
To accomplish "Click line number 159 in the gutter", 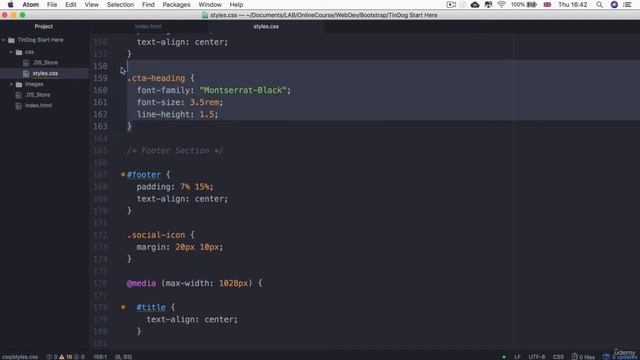I will pyautogui.click(x=100, y=78).
